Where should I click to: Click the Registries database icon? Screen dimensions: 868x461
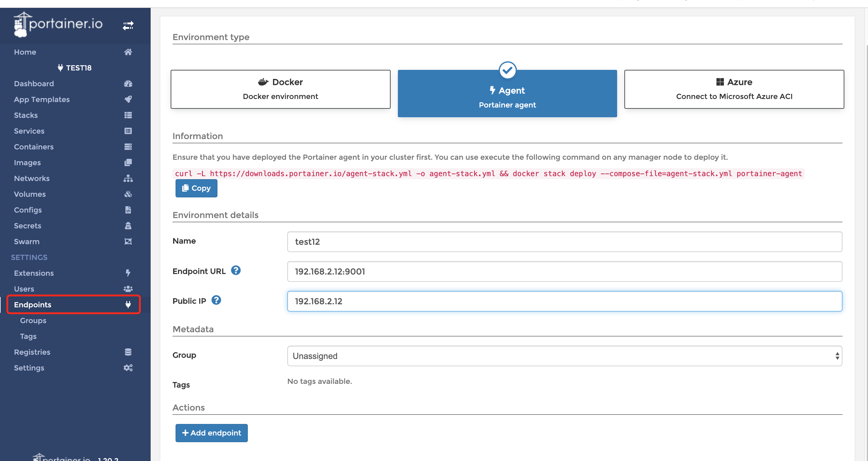click(128, 352)
